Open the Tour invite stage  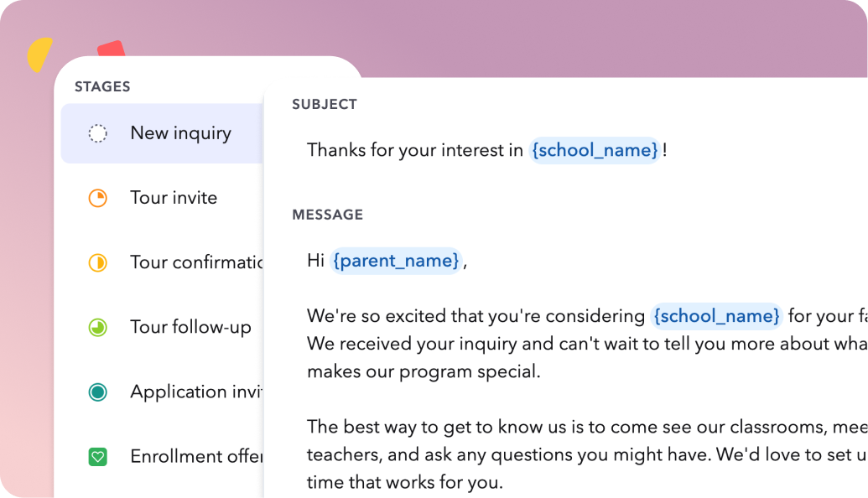(x=162, y=198)
